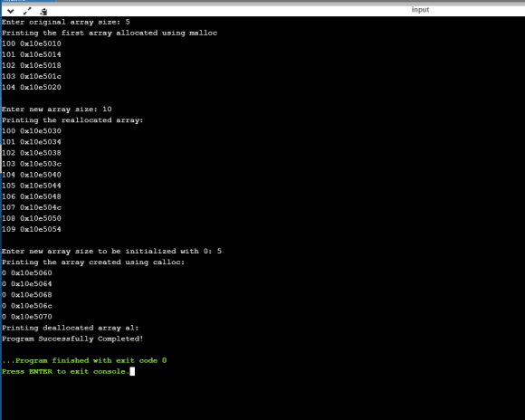The height and width of the screenshot is (420, 525).
Task: Click the 'Printing deallocated array a1:' line
Action: (71, 328)
